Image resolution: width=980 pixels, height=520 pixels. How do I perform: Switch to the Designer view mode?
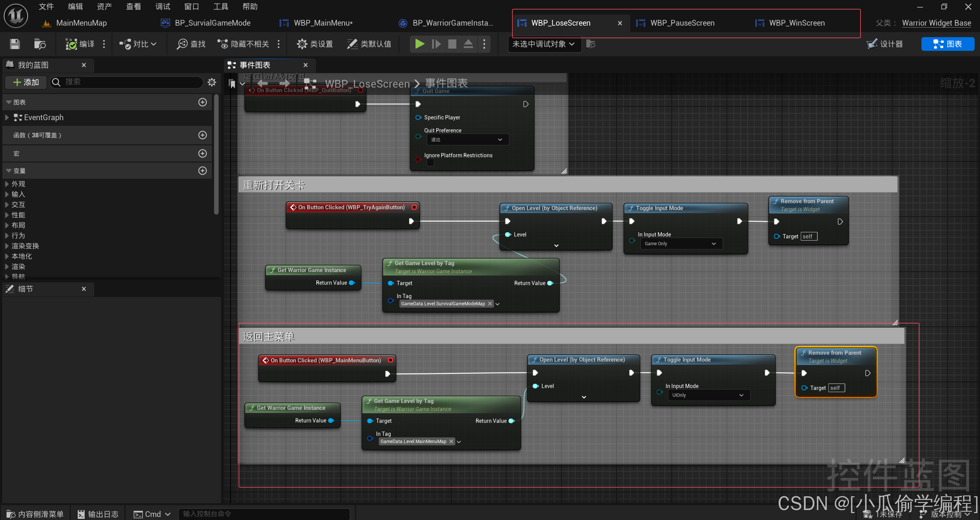pos(885,44)
